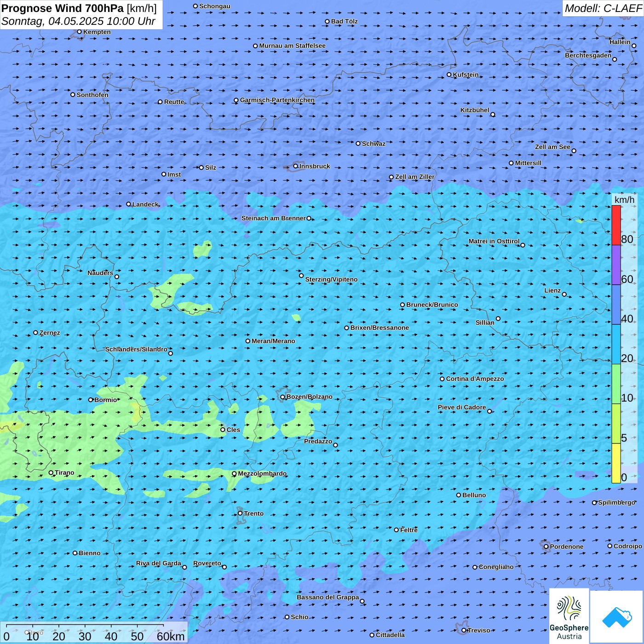This screenshot has width=644, height=644.
Task: Click the 'Schlanders/Silandro' label
Action: click(136, 349)
